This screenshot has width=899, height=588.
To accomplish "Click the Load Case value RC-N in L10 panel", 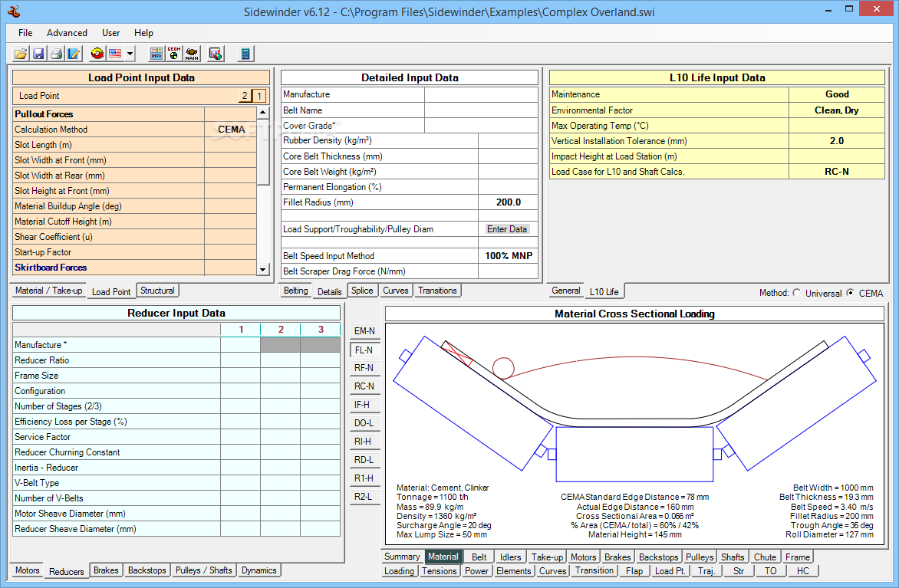I will click(837, 172).
